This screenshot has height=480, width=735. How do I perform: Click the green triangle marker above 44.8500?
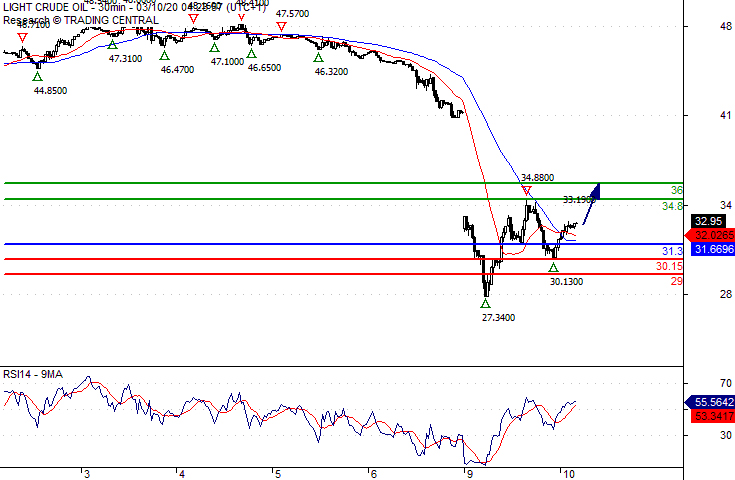click(38, 76)
